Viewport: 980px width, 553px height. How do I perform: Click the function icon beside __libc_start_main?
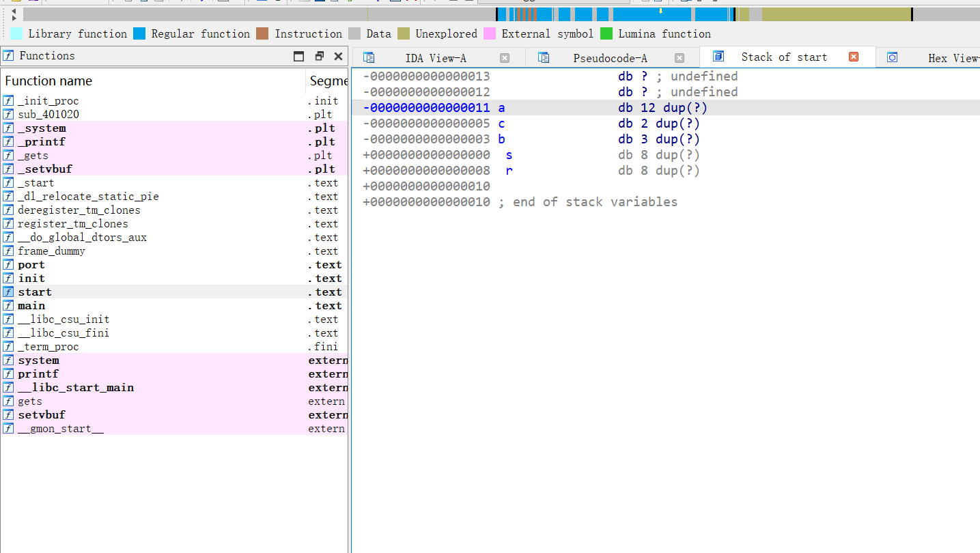pyautogui.click(x=8, y=388)
